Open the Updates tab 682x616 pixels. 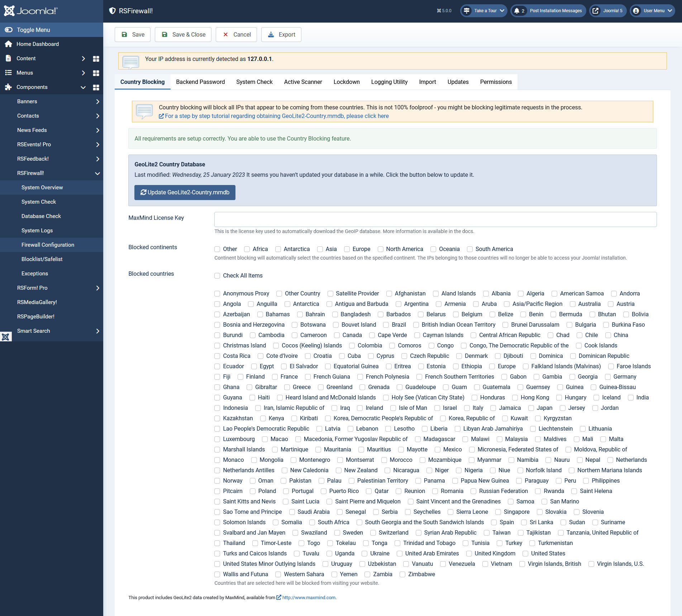pyautogui.click(x=458, y=82)
